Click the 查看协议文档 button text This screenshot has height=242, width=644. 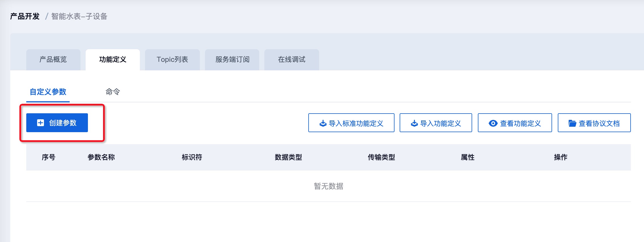click(x=599, y=123)
